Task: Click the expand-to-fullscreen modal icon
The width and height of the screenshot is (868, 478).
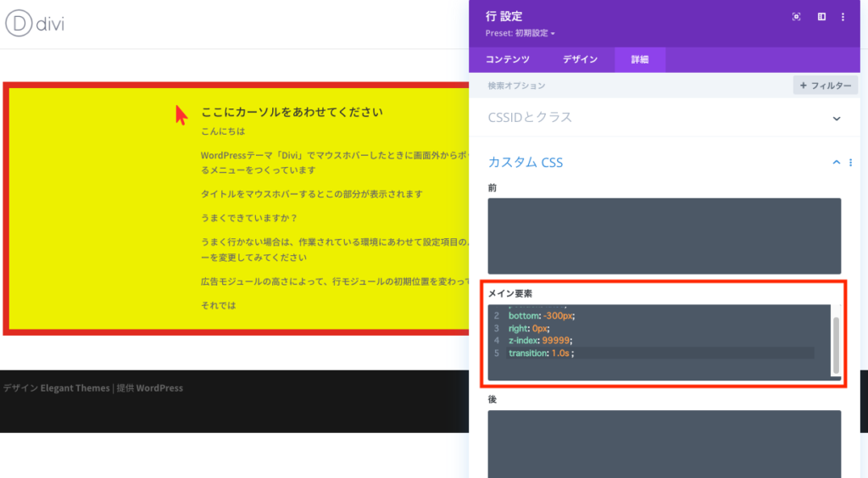Action: (x=796, y=17)
